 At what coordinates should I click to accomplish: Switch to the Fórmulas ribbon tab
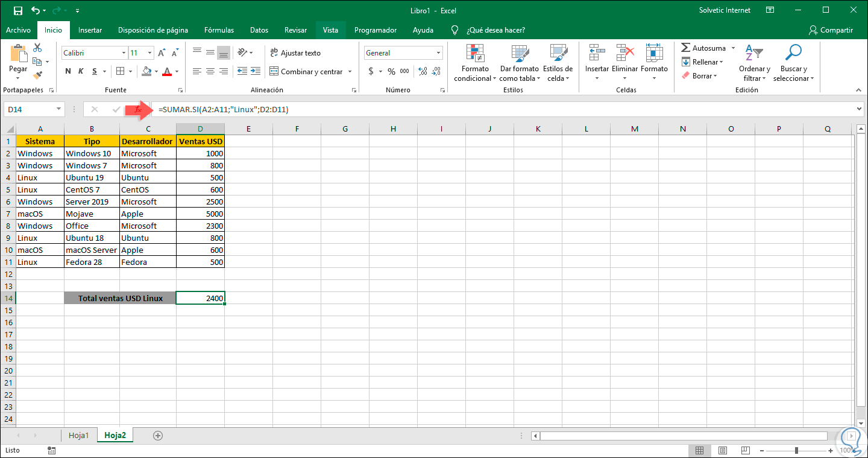pyautogui.click(x=219, y=30)
